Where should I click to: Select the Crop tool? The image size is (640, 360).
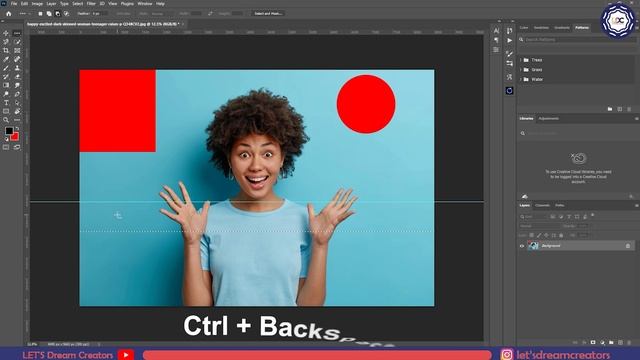click(6, 51)
